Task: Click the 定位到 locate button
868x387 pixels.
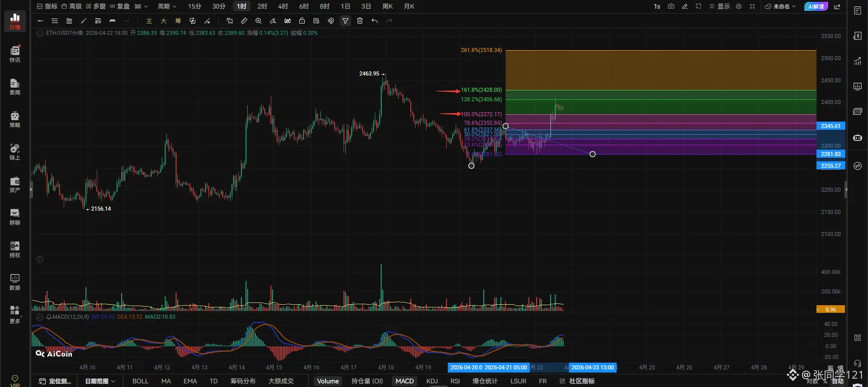Action: (x=55, y=381)
